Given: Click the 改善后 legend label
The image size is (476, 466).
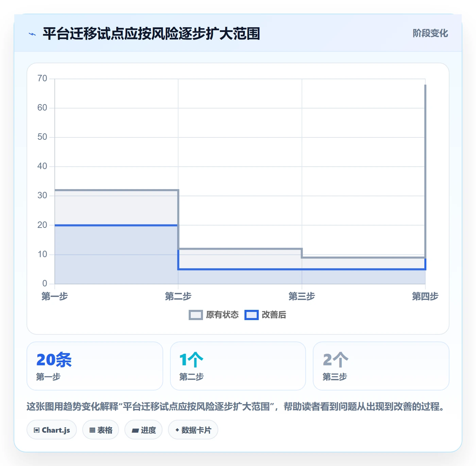Looking at the screenshot, I should (x=274, y=315).
